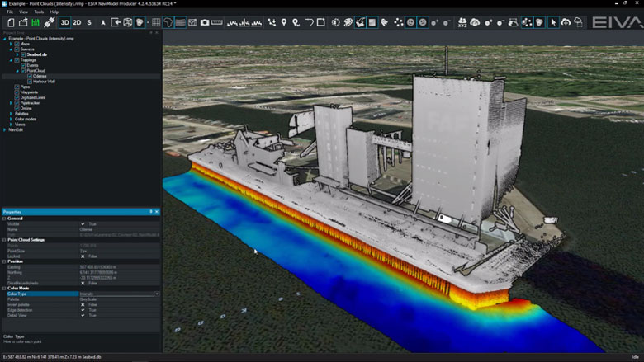Image resolution: width=644 pixels, height=362 pixels.
Task: Open the View menu
Action: coord(23,12)
